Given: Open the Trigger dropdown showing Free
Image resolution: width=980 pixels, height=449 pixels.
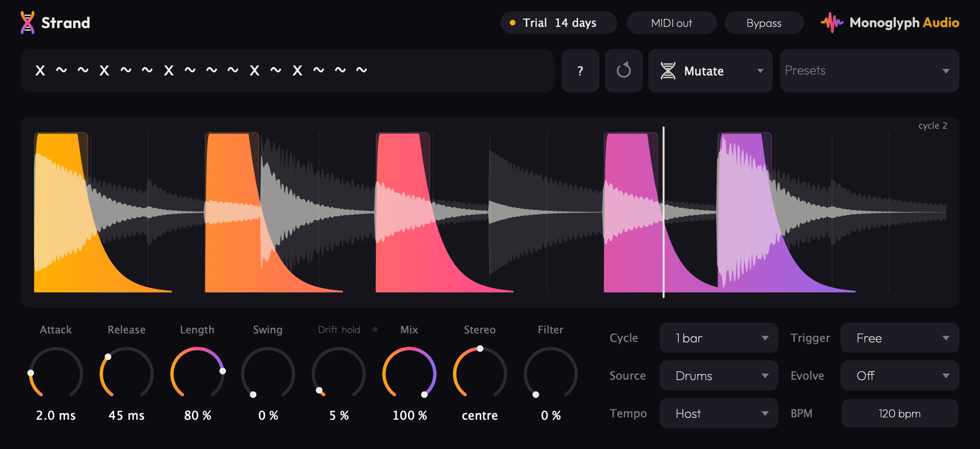Looking at the screenshot, I should tap(899, 338).
